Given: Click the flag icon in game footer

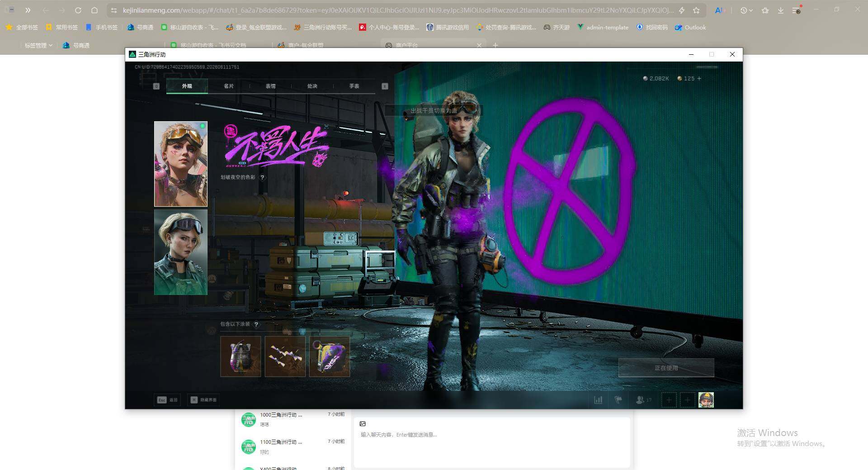Looking at the screenshot, I should point(618,400).
